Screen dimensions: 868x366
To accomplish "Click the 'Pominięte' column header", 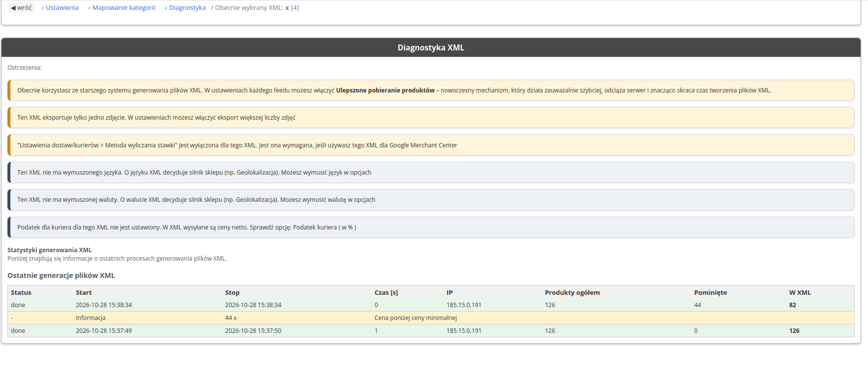I will (x=711, y=293).
